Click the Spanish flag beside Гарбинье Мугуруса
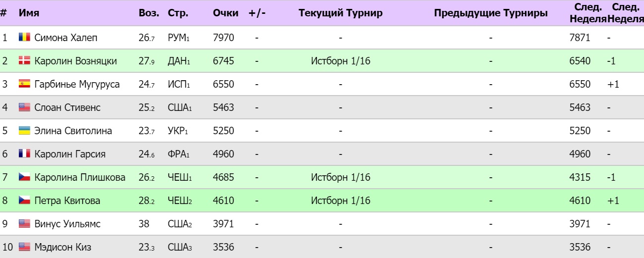644x258 pixels. [x=24, y=84]
